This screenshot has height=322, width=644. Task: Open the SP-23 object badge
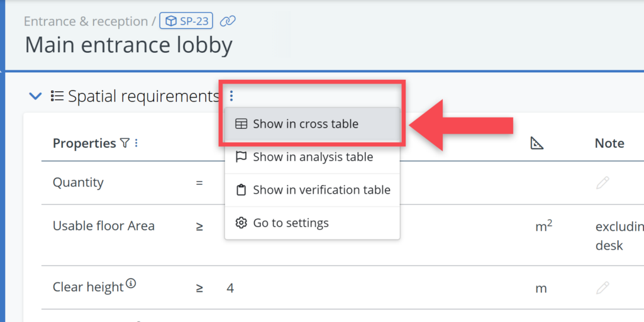click(187, 21)
